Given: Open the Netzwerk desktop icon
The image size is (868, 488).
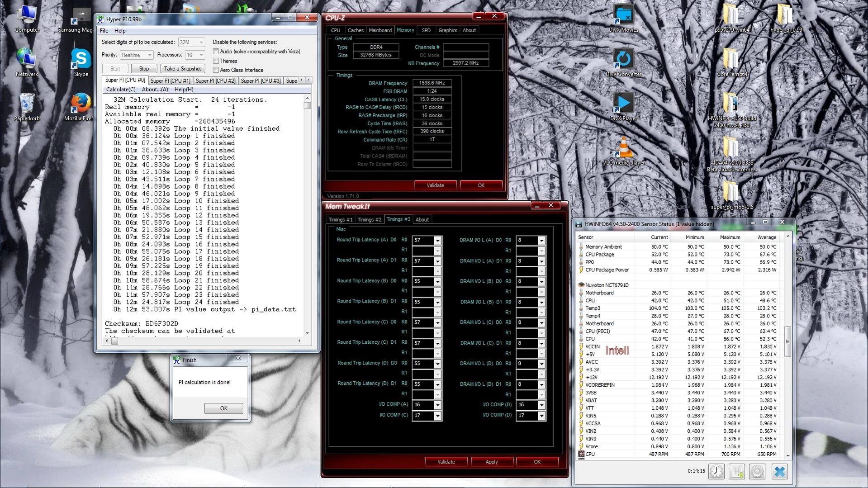Looking at the screenshot, I should (x=27, y=62).
